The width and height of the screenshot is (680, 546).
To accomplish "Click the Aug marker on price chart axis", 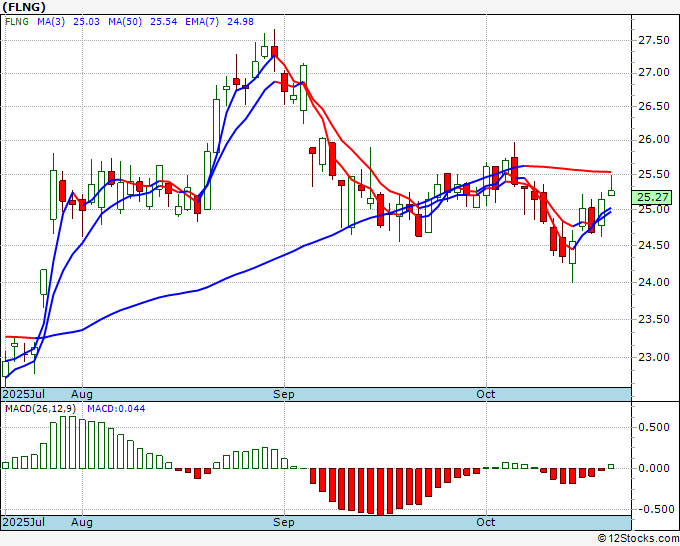I will (81, 394).
